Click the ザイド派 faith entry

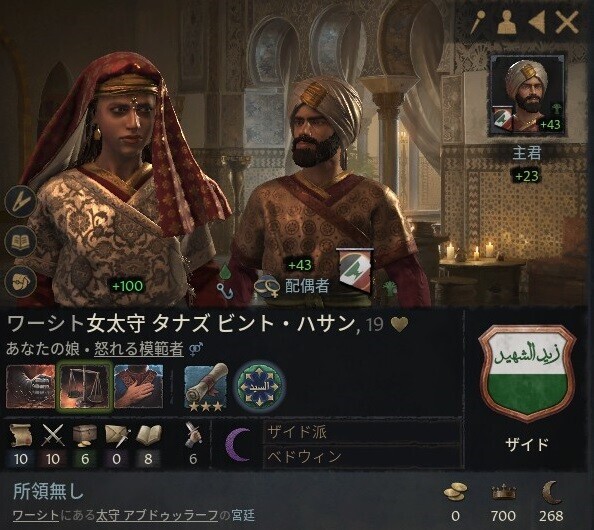click(x=361, y=432)
